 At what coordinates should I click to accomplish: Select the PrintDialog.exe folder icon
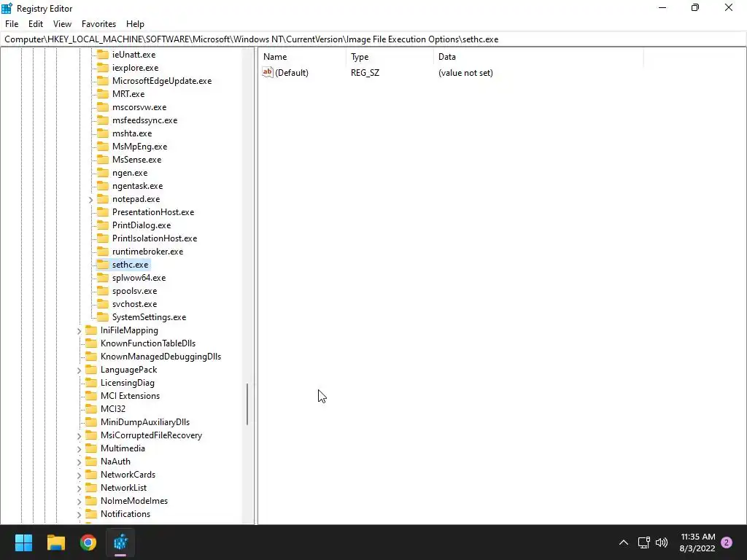coord(103,225)
